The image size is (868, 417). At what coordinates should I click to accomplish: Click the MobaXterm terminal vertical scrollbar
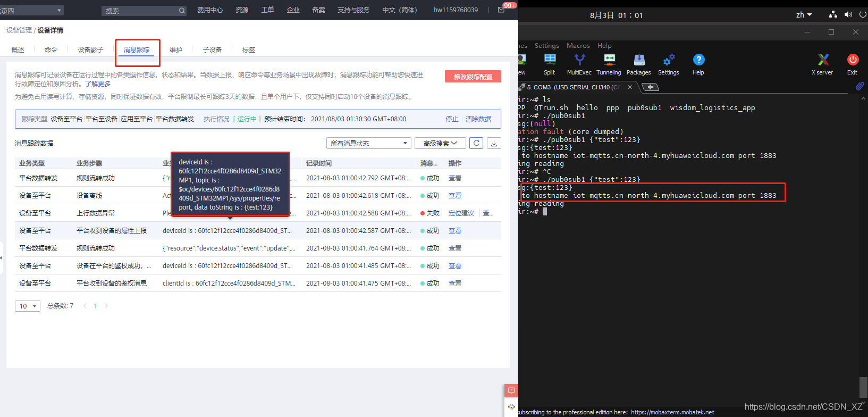[863, 387]
